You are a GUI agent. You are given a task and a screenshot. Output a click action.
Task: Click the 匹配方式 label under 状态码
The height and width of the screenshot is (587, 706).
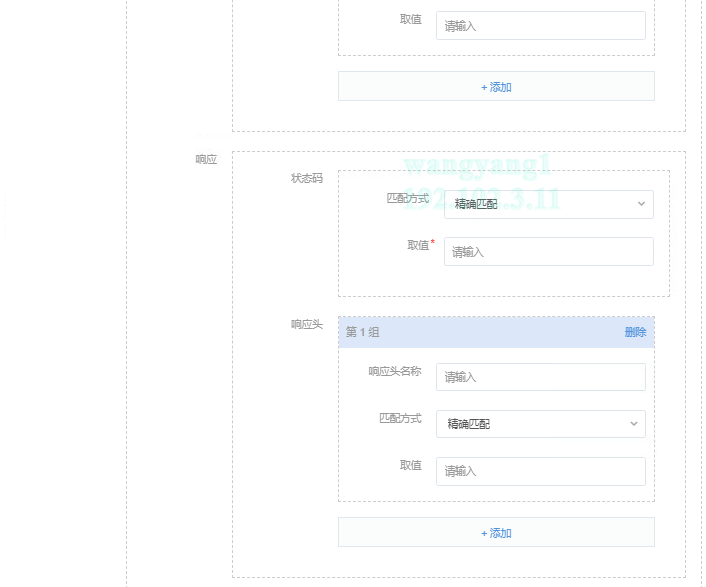point(407,198)
